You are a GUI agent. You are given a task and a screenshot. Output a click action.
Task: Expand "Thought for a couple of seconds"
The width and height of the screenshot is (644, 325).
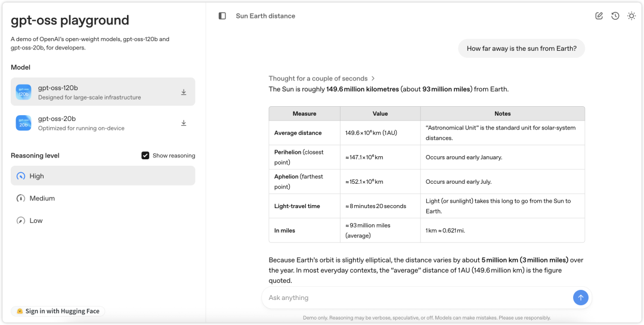321,78
